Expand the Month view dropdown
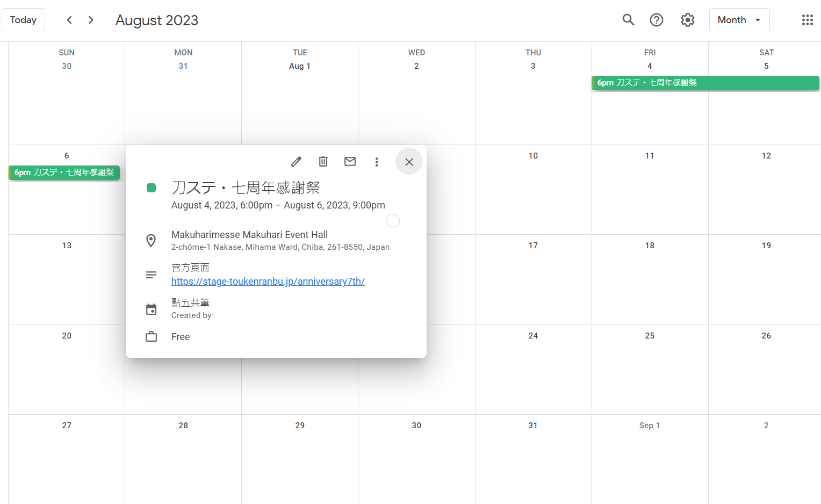821x504 pixels. 739,20
